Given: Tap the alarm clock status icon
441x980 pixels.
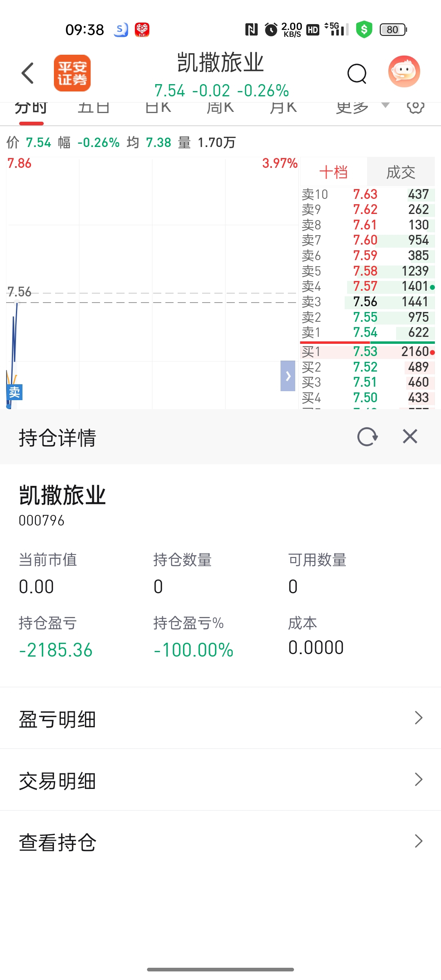Looking at the screenshot, I should [271, 29].
